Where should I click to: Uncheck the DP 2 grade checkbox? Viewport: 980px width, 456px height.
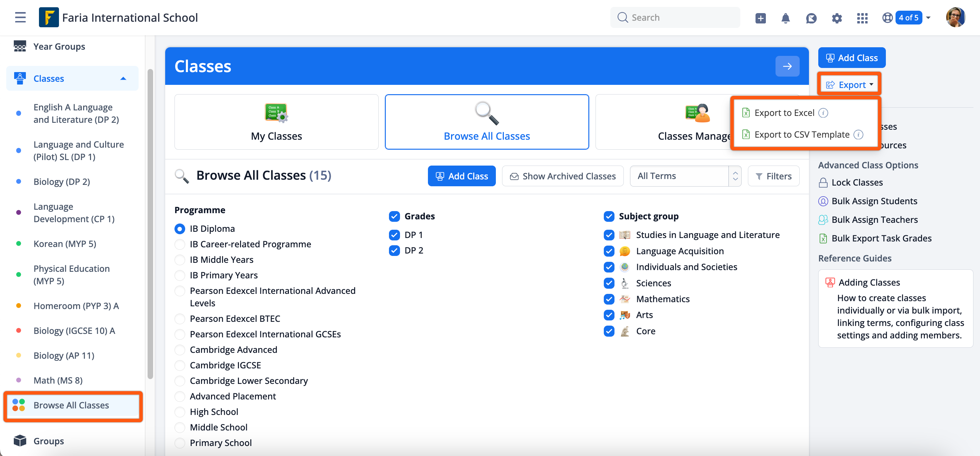point(394,250)
